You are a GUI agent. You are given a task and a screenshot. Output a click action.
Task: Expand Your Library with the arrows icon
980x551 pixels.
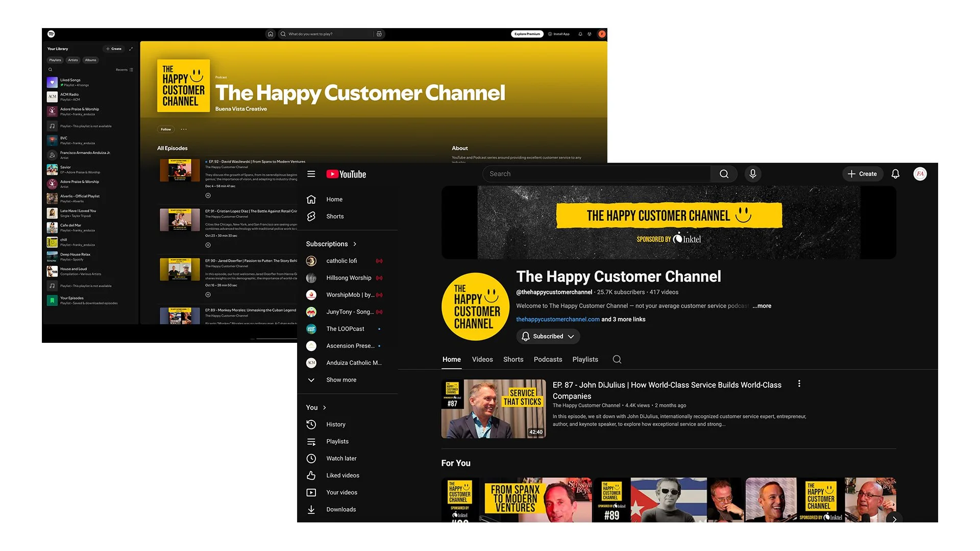click(131, 49)
